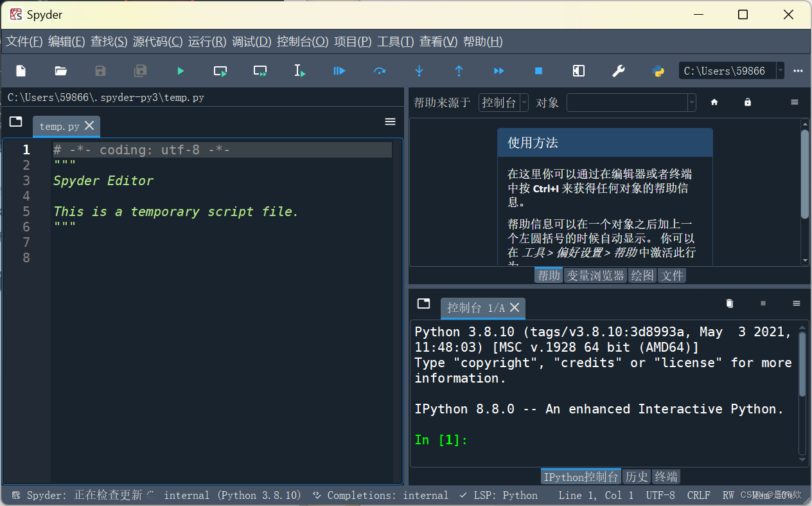The image size is (812, 506).
Task: Select the IPython控制台 tab
Action: click(x=581, y=477)
